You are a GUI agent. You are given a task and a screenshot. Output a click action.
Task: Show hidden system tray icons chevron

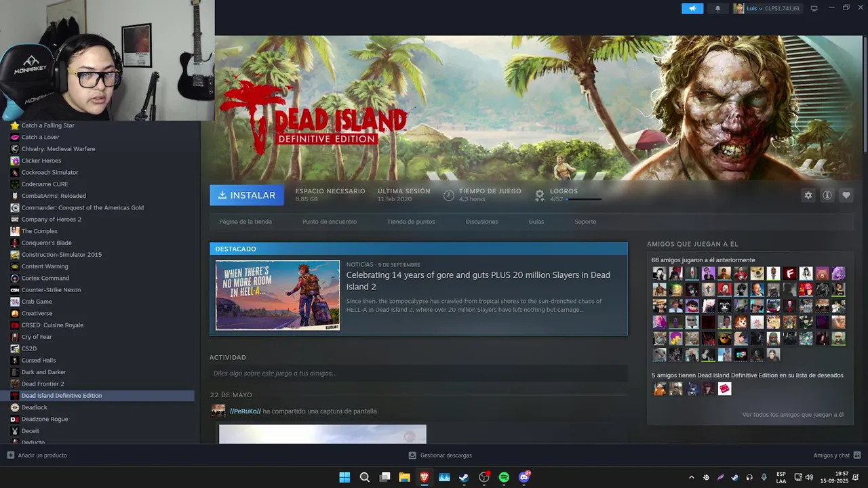(691, 477)
